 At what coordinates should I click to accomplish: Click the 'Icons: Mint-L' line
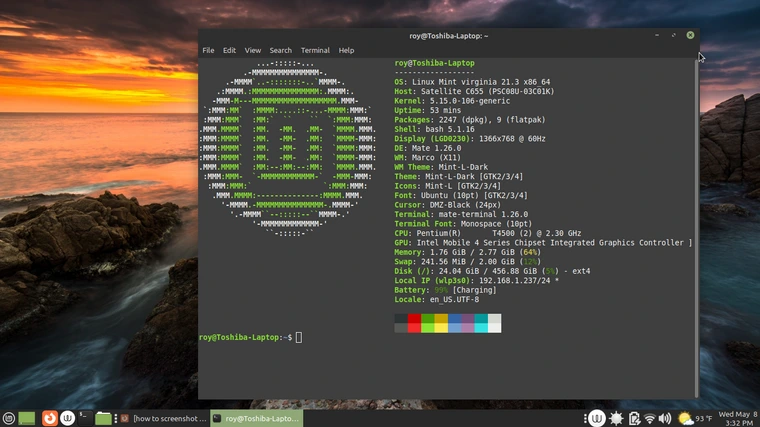[x=447, y=186]
